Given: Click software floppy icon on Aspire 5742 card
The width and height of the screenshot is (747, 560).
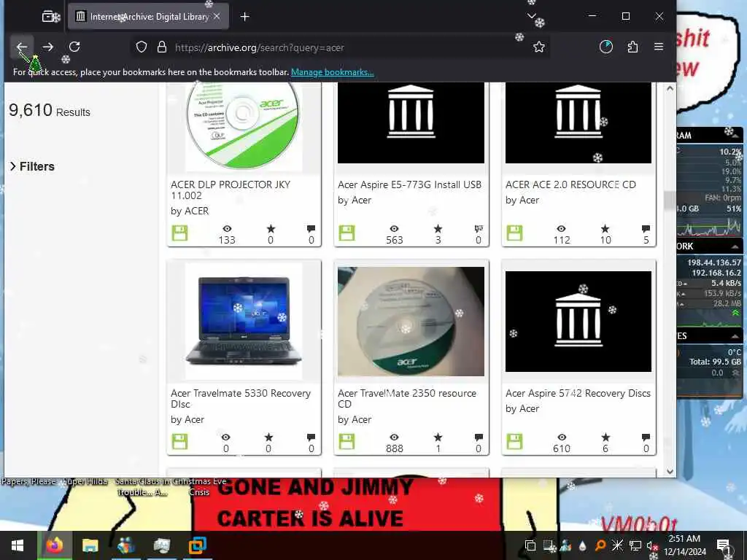Looking at the screenshot, I should pyautogui.click(x=514, y=441).
